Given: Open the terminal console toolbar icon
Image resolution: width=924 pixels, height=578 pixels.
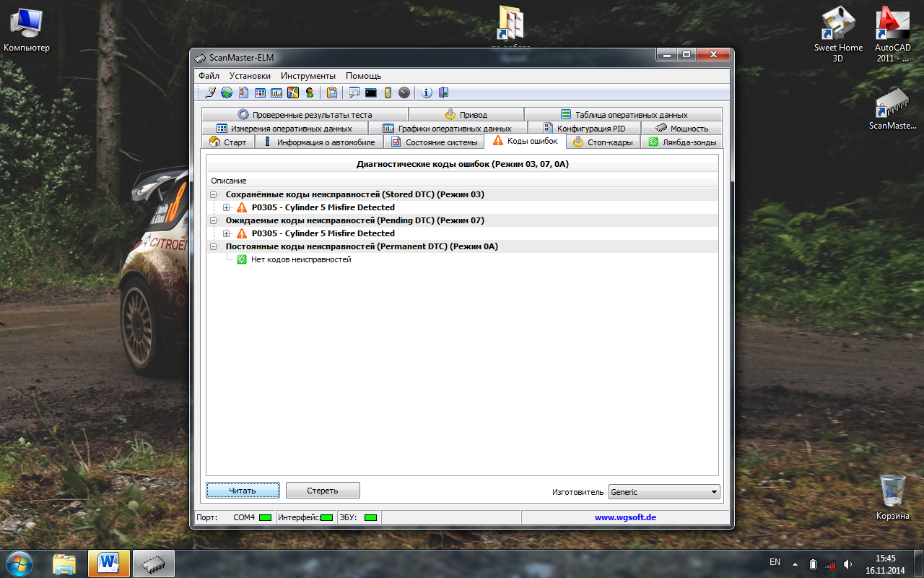Looking at the screenshot, I should [x=371, y=92].
